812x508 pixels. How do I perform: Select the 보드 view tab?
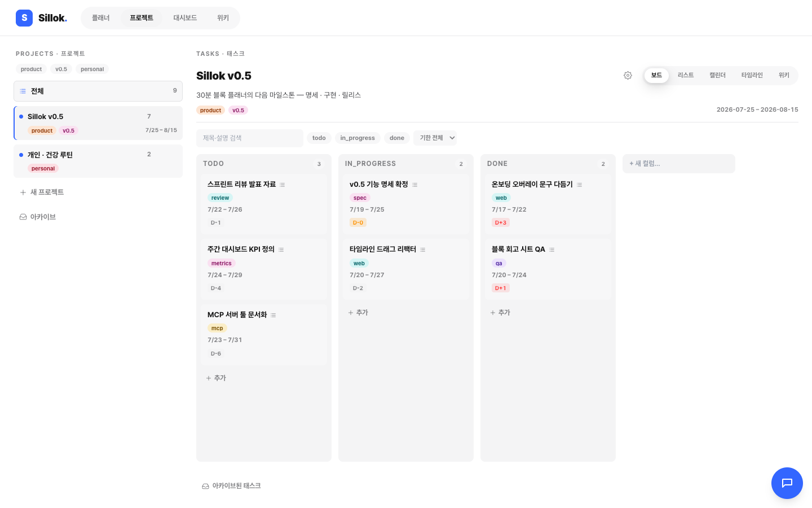[x=656, y=75]
